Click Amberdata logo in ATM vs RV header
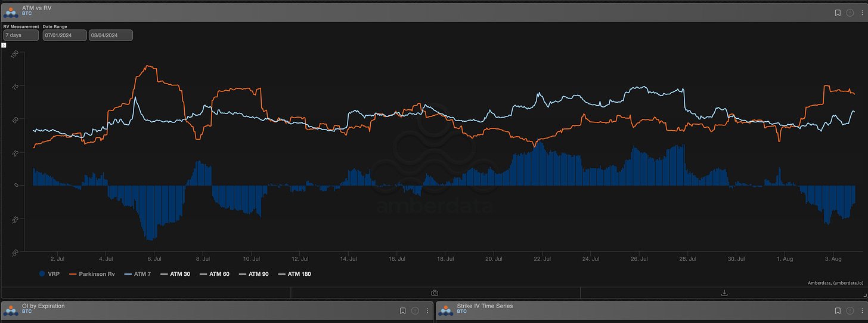 pos(11,12)
